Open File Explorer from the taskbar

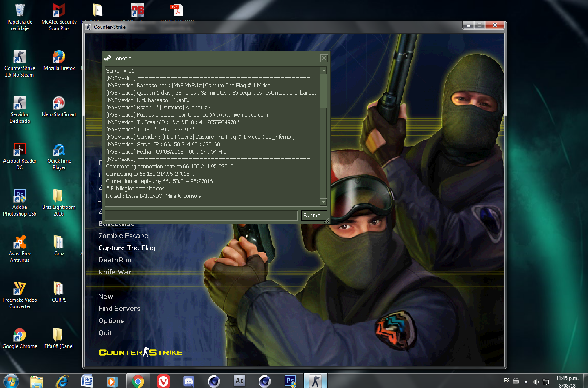tap(37, 381)
